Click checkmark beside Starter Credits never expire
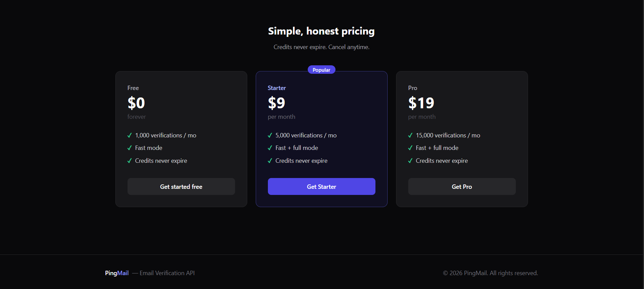The width and height of the screenshot is (644, 289). point(270,161)
